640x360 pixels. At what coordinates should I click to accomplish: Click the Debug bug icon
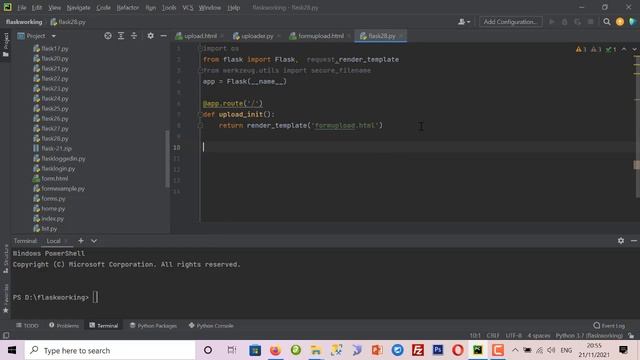tap(564, 22)
